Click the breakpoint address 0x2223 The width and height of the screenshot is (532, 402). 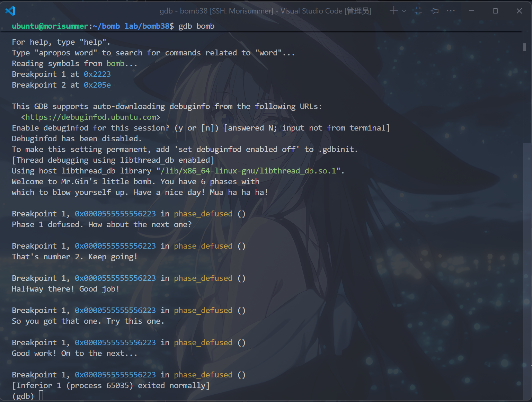click(97, 74)
